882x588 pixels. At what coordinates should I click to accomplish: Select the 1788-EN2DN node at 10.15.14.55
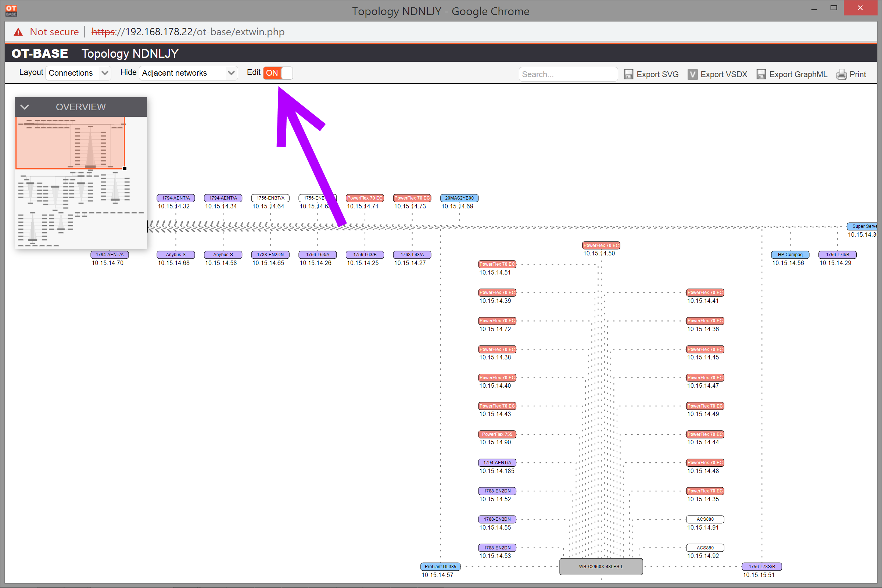(x=497, y=519)
